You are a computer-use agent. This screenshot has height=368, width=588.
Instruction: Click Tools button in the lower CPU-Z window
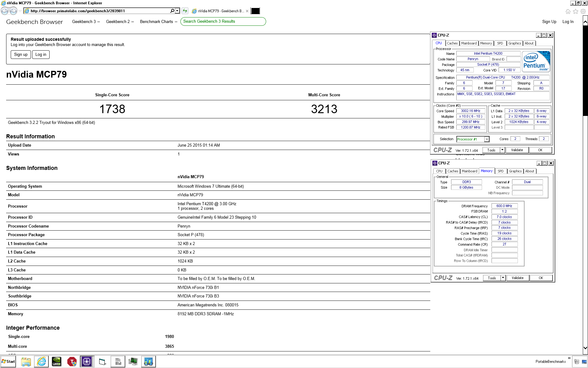point(492,278)
